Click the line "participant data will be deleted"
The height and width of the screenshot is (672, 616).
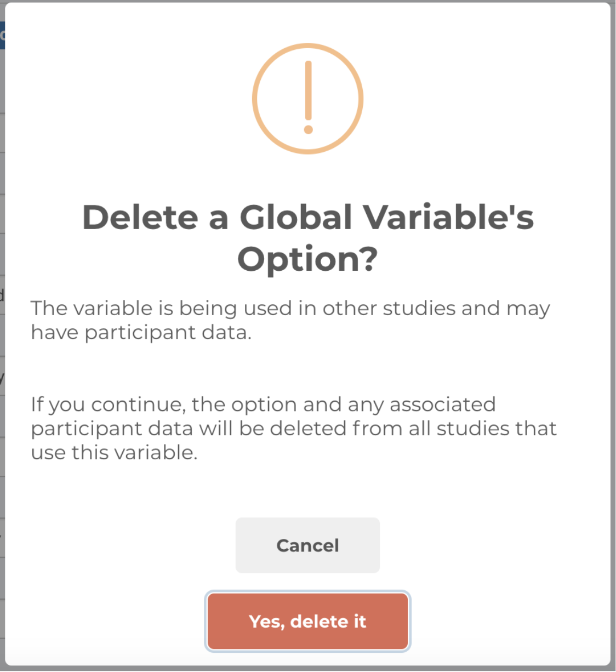click(293, 429)
